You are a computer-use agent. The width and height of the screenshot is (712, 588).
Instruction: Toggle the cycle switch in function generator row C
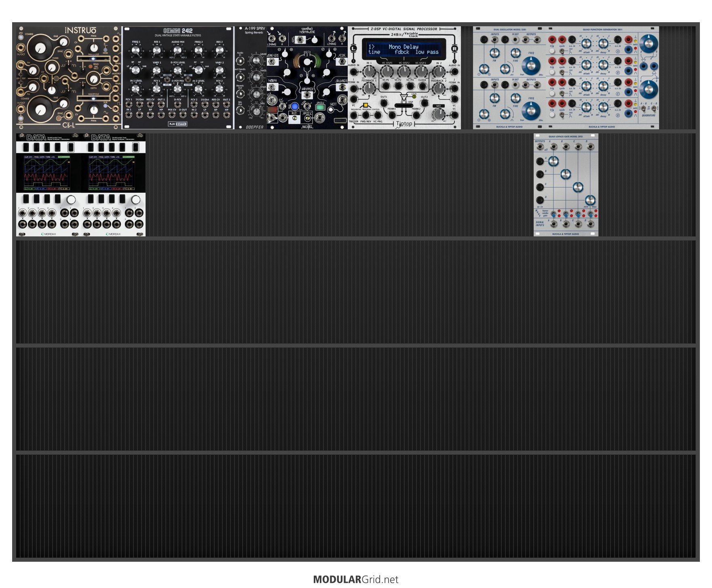pos(562,93)
